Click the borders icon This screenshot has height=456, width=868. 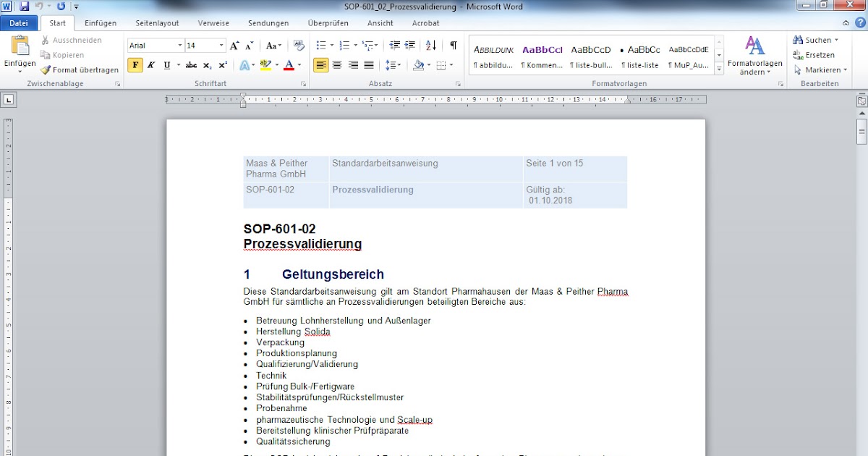click(440, 65)
